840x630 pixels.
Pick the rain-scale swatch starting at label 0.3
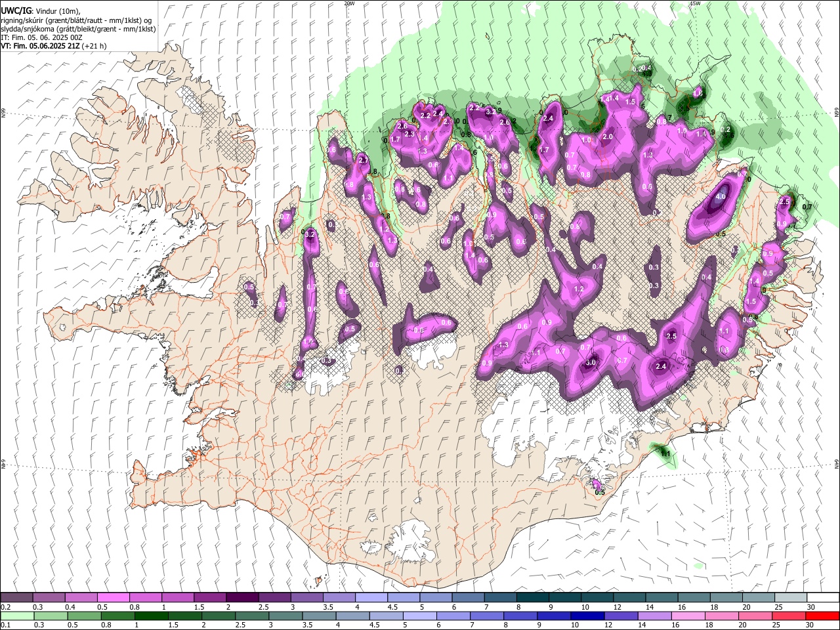51,616
